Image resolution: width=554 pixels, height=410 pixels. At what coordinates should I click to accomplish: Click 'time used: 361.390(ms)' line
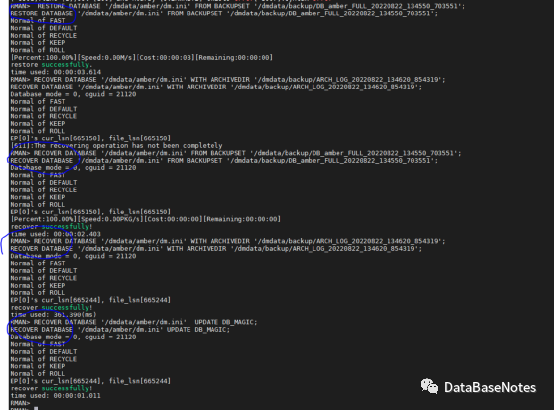point(53,315)
